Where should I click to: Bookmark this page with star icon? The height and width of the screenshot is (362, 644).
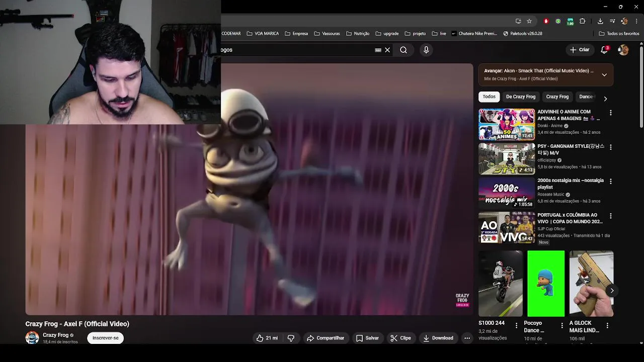(529, 21)
